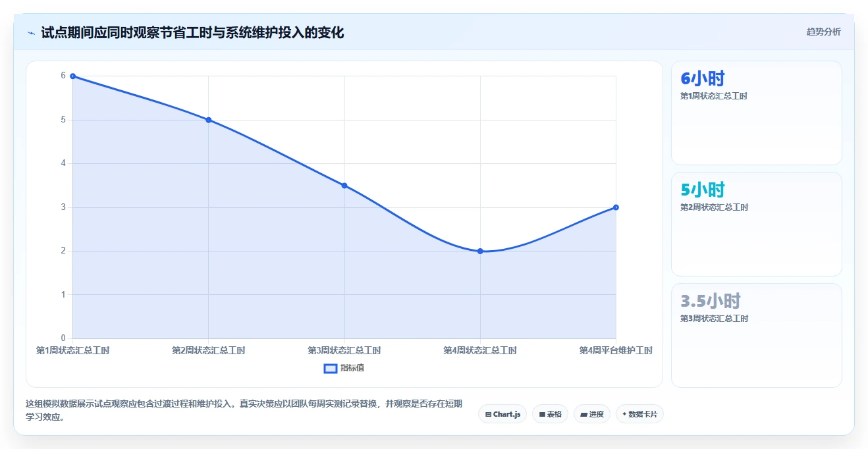
Task: Click the 6小时 value in the first card
Action: pos(703,79)
